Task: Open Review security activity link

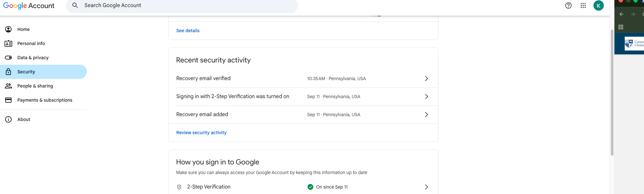Action: pos(201,133)
